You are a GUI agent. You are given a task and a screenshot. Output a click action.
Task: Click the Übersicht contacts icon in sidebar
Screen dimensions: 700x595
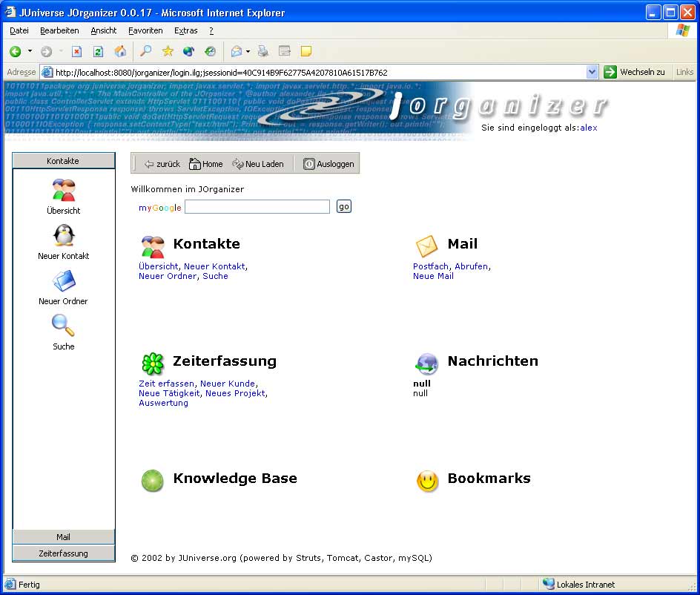(x=64, y=191)
